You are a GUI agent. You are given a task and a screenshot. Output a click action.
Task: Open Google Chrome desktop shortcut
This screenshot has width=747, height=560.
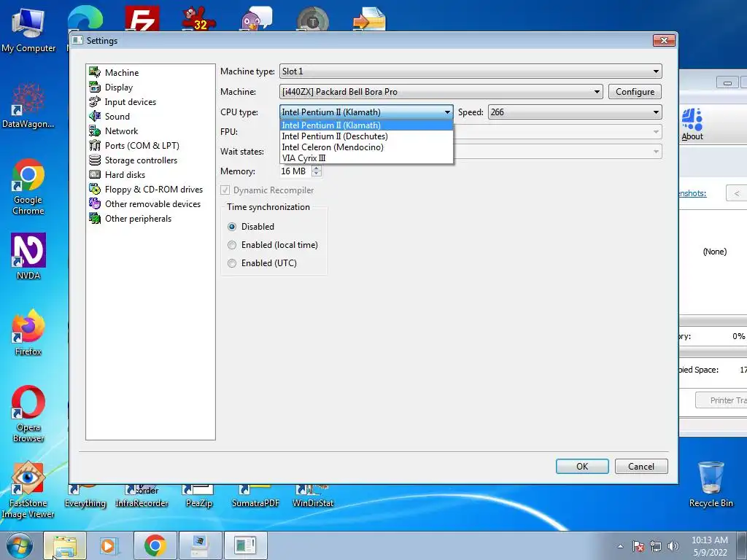pos(28,187)
